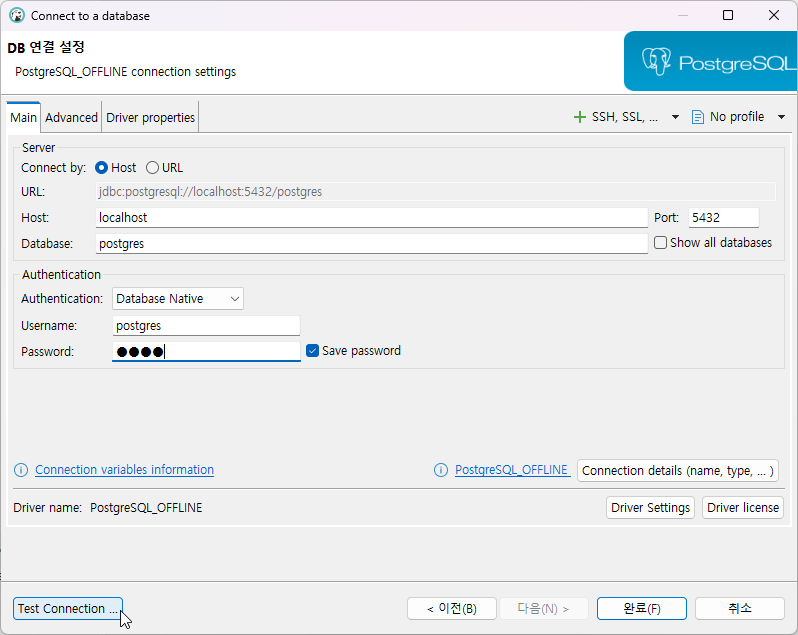Click the green plus SSH, SSL icon
The height and width of the screenshot is (635, 798).
(x=579, y=117)
